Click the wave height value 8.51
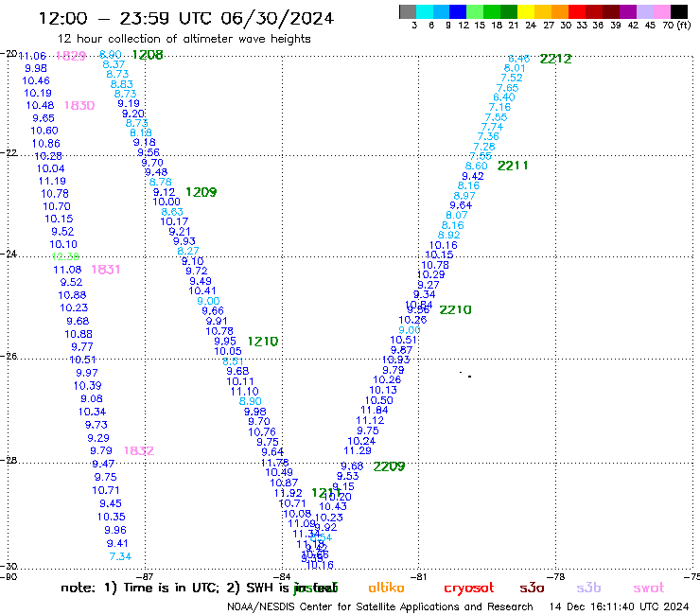 pos(233,361)
